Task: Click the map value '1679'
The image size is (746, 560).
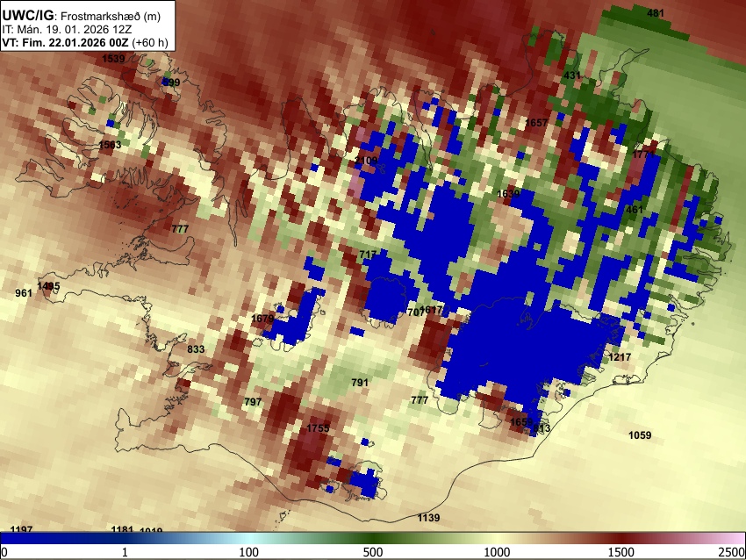Action: (262, 319)
